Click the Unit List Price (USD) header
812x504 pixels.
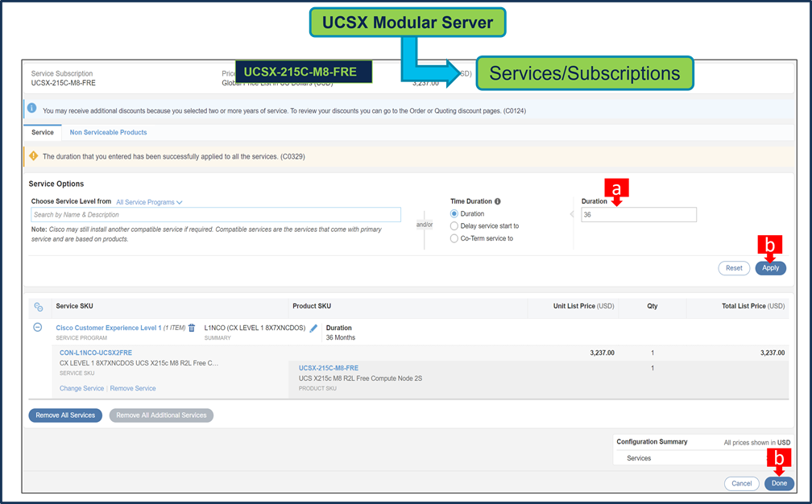pos(583,306)
